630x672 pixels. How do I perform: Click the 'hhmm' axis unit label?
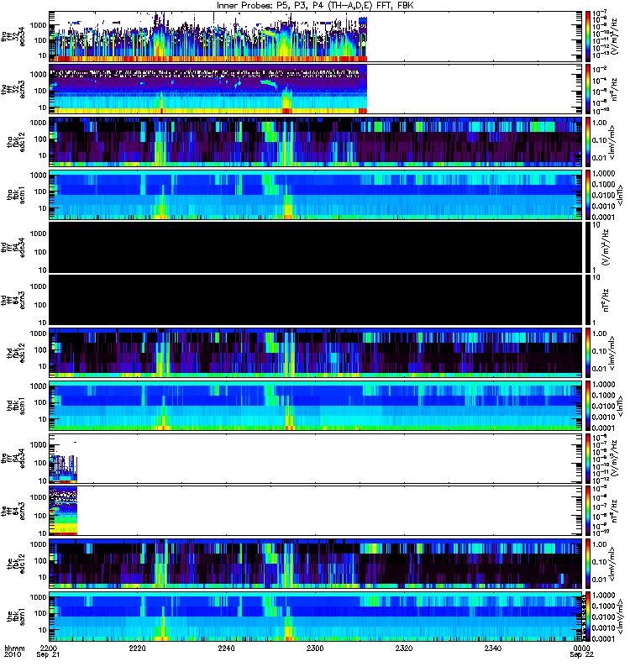[x=14, y=648]
